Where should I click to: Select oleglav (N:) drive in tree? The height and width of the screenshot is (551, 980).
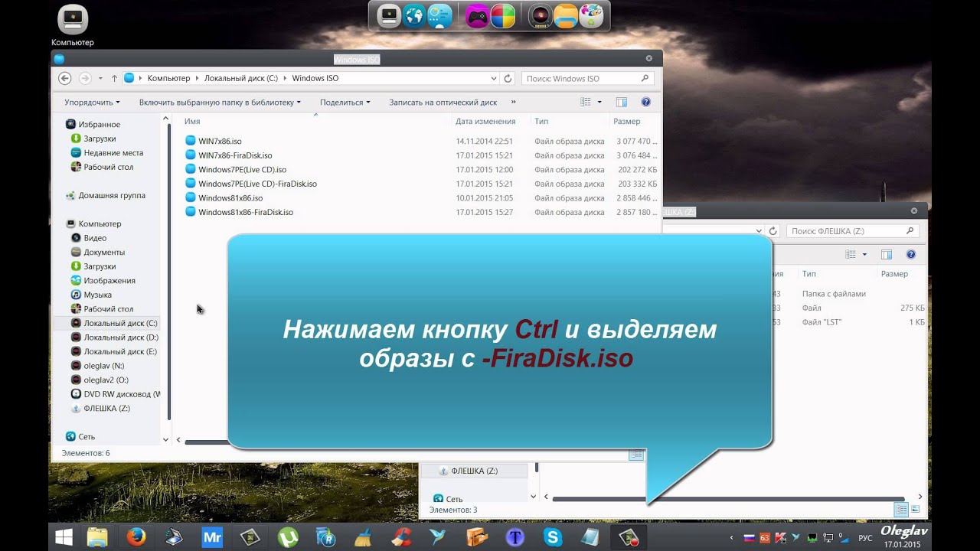coord(104,366)
